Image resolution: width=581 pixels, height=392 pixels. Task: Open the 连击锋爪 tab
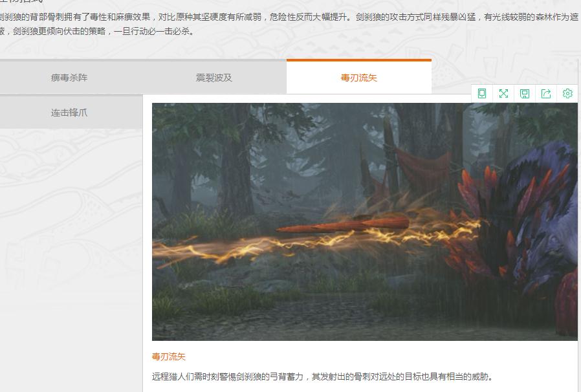(x=69, y=113)
